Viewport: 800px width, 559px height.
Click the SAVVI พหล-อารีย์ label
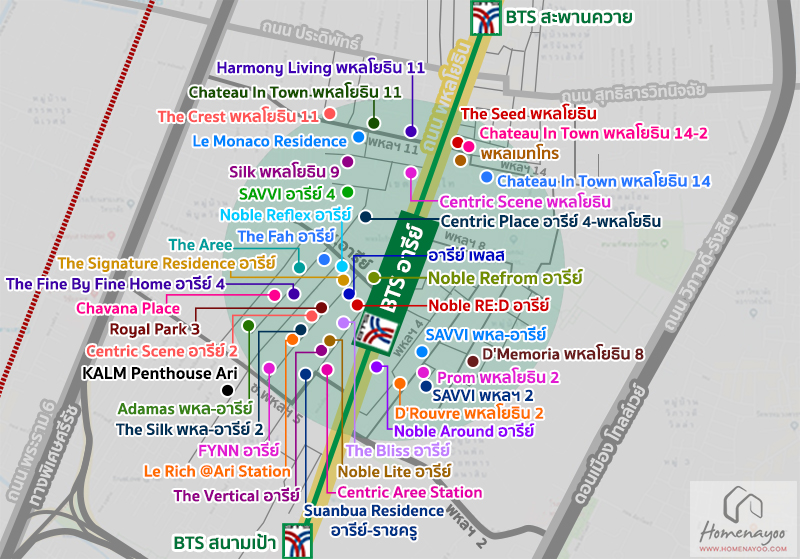coord(486,335)
